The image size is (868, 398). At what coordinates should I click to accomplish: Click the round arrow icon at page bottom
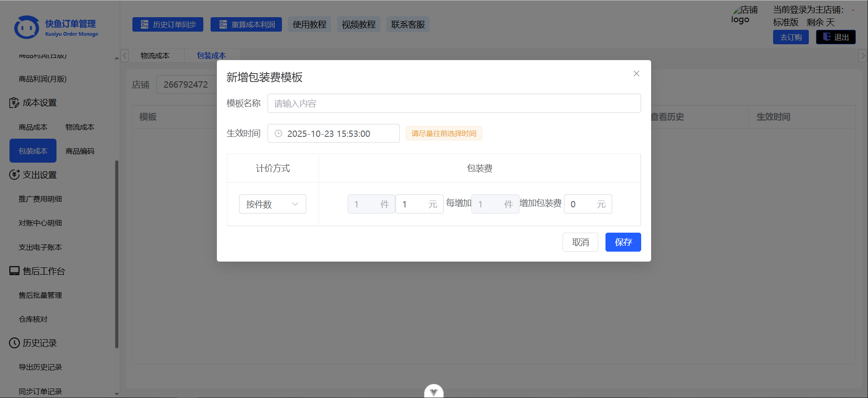point(434,392)
